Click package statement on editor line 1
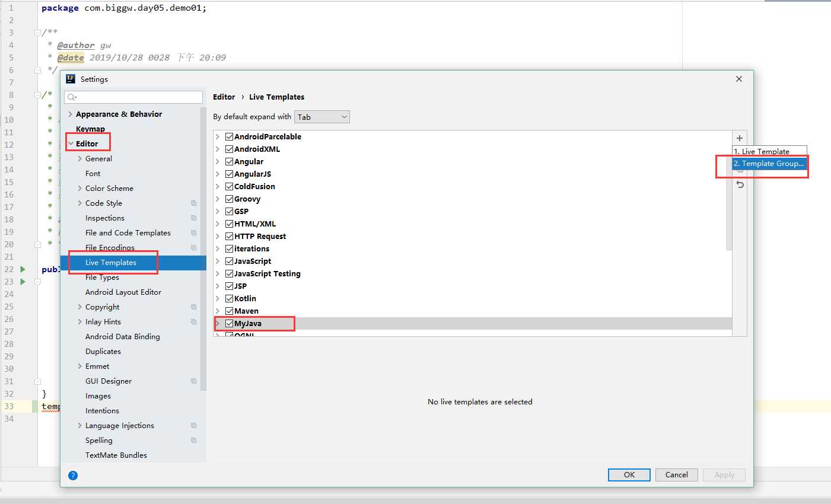 pyautogui.click(x=124, y=8)
